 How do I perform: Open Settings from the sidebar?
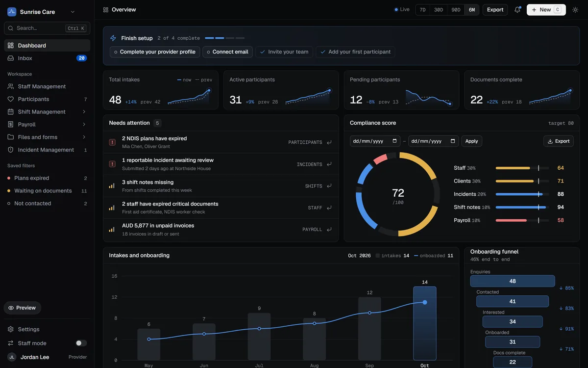[47, 329]
